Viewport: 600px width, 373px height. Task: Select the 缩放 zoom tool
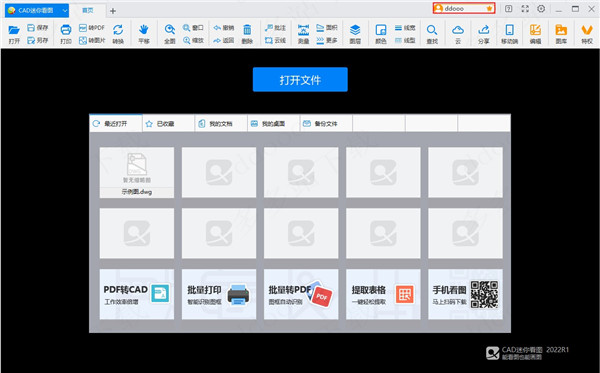(193, 40)
